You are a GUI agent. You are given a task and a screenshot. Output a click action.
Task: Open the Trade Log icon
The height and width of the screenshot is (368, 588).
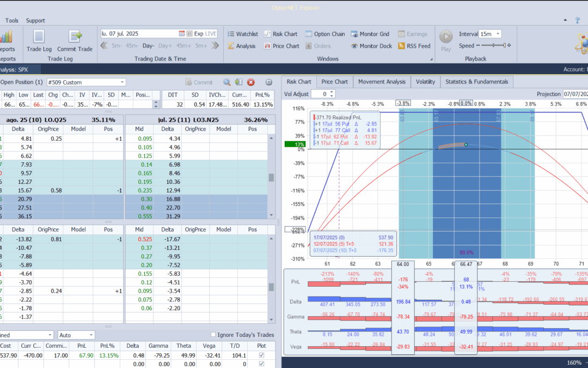(39, 37)
